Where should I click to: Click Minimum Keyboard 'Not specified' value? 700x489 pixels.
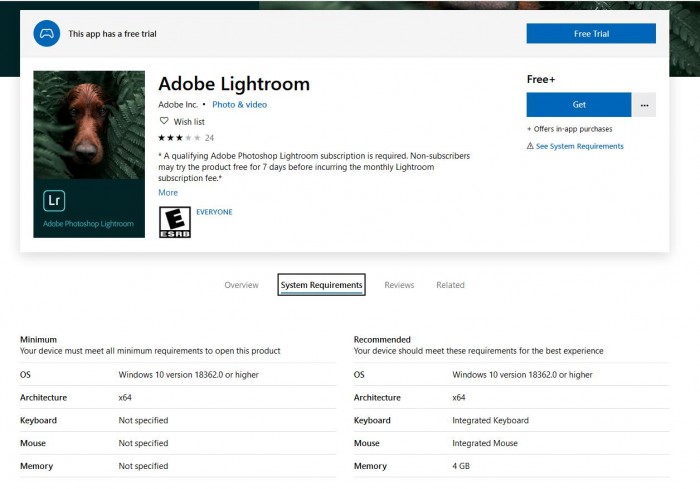click(x=143, y=420)
